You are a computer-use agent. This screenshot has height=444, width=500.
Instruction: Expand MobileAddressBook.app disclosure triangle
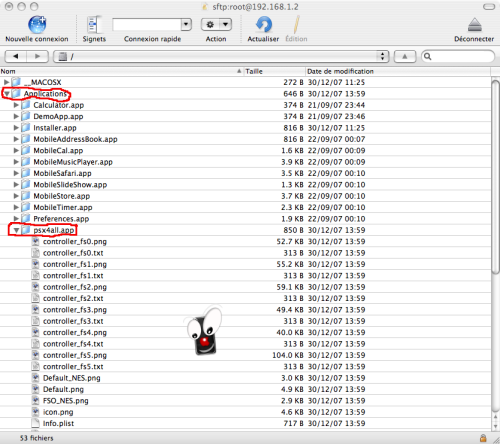pos(16,139)
